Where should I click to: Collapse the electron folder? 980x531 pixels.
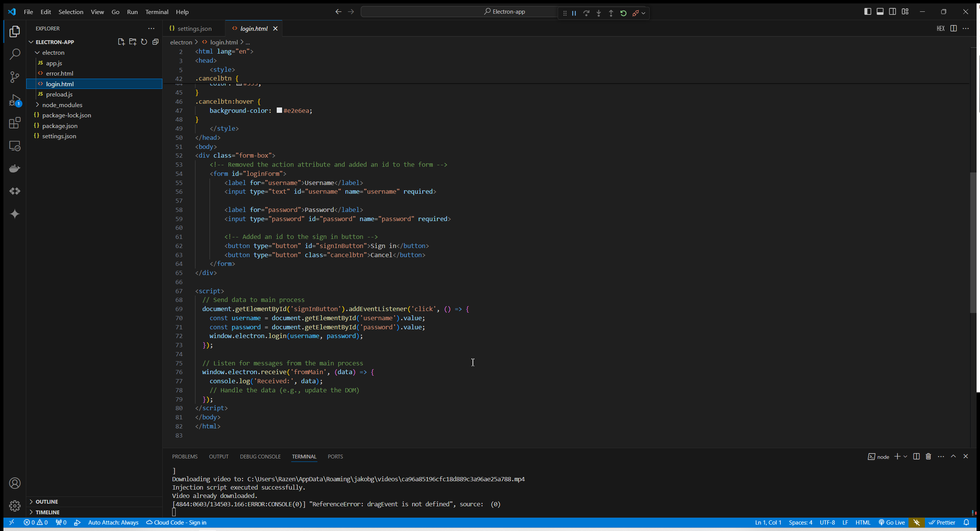(53, 52)
